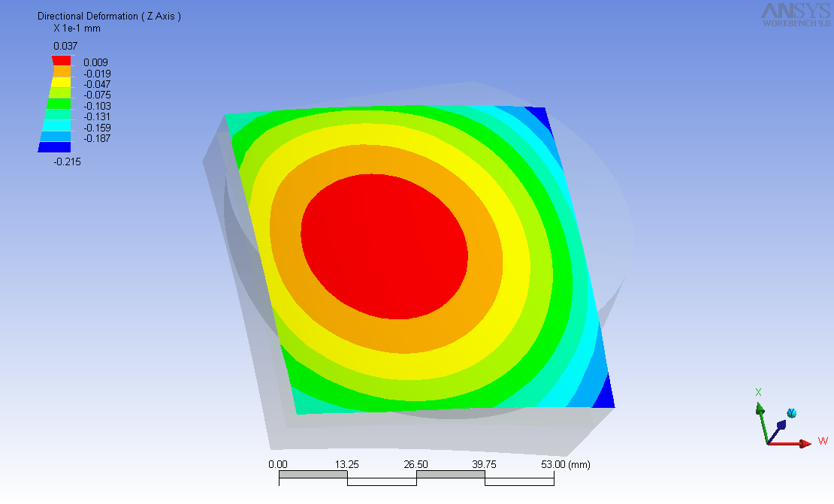Click the legend value -0.075
Screen dimensions: 834x504
[98, 95]
